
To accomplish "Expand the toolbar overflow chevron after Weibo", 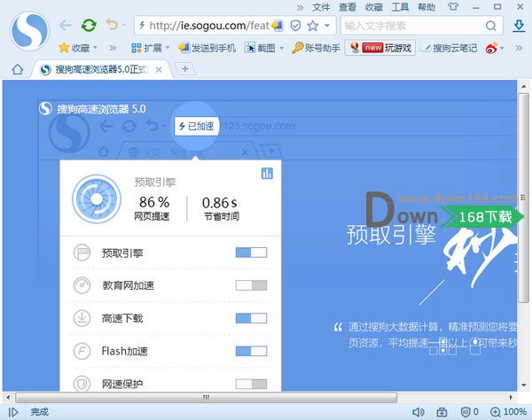I will pyautogui.click(x=519, y=48).
